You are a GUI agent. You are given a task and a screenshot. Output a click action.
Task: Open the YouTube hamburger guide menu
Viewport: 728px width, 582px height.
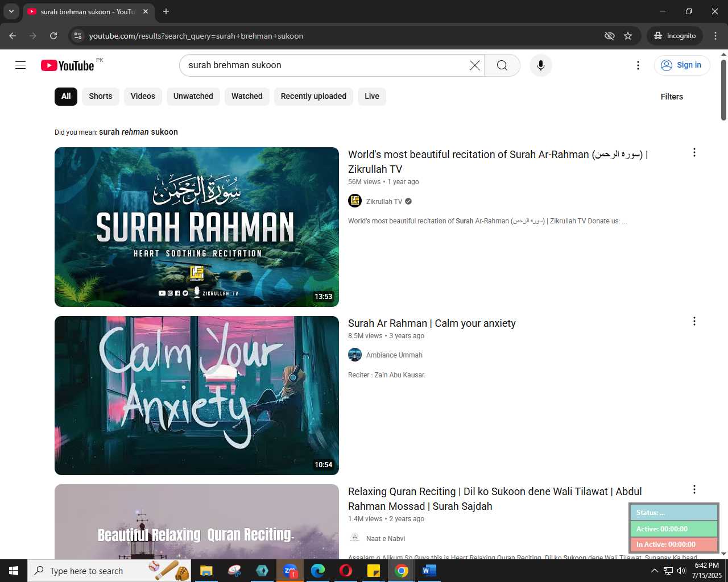click(20, 65)
